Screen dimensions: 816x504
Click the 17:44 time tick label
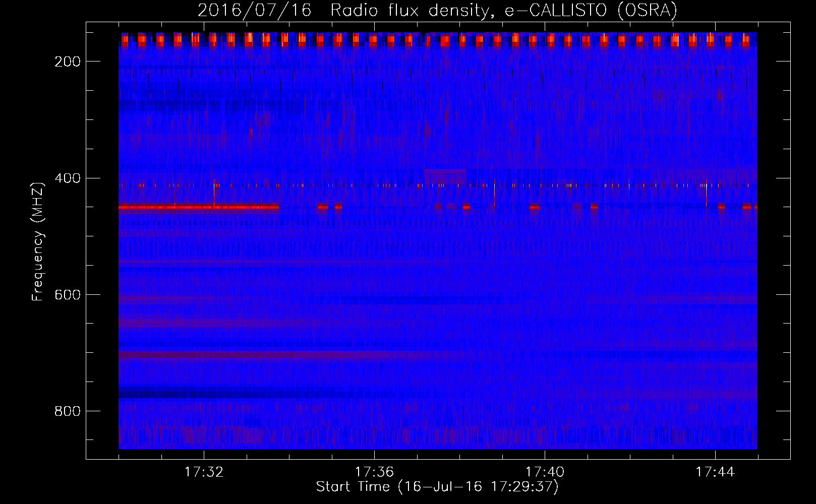(x=715, y=472)
